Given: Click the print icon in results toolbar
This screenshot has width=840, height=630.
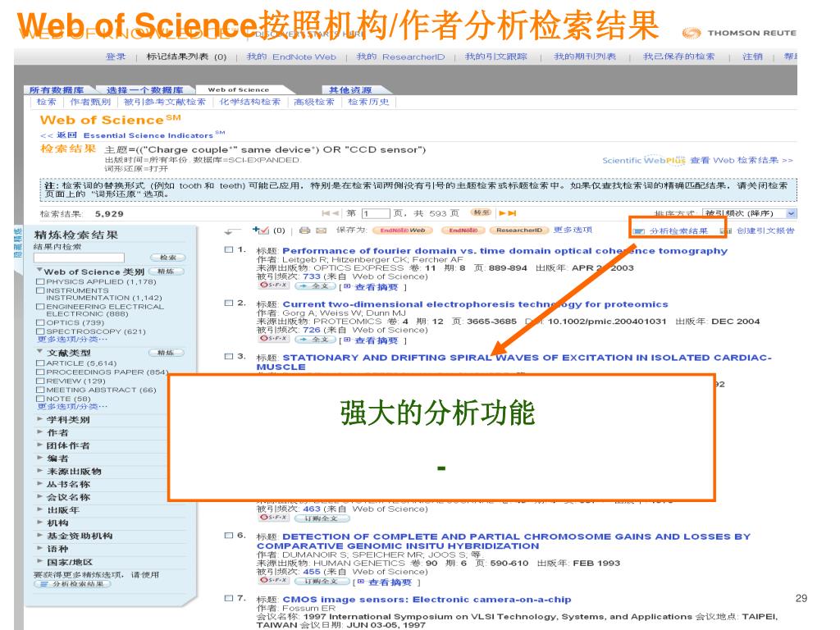Looking at the screenshot, I should [304, 231].
